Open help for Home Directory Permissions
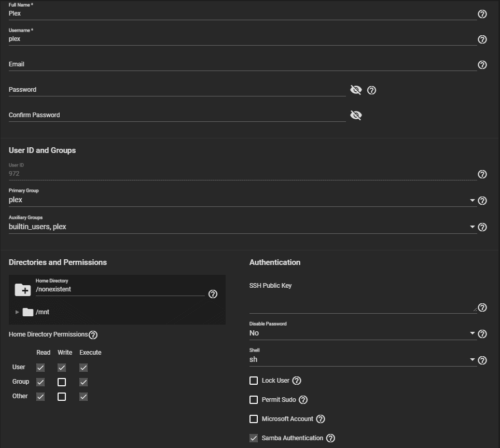 pos(93,335)
